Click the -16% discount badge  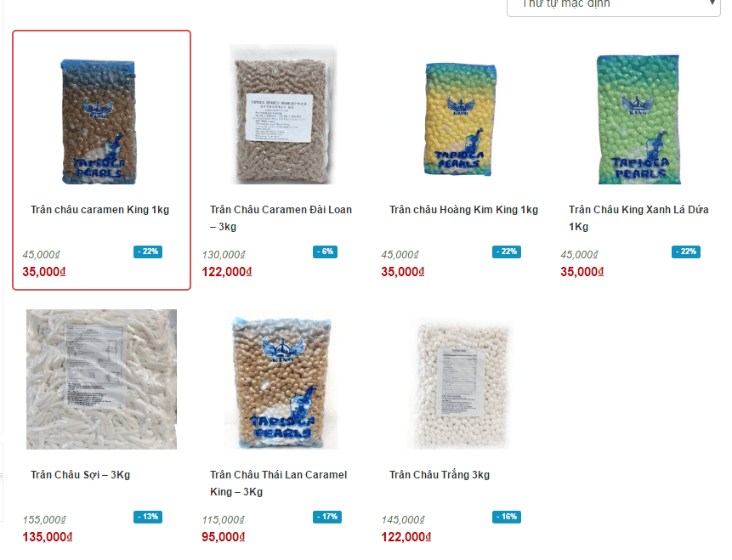pyautogui.click(x=507, y=517)
